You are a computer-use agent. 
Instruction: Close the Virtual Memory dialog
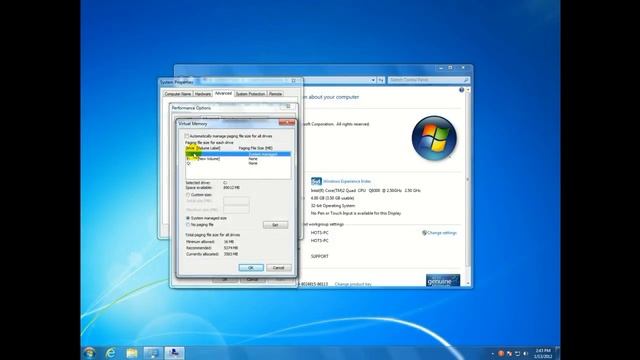(287, 122)
